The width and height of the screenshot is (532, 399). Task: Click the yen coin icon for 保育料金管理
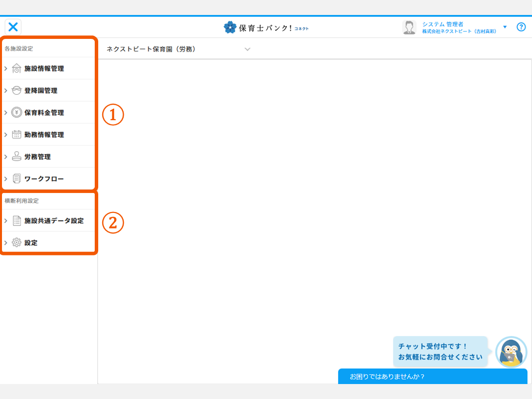pos(16,113)
